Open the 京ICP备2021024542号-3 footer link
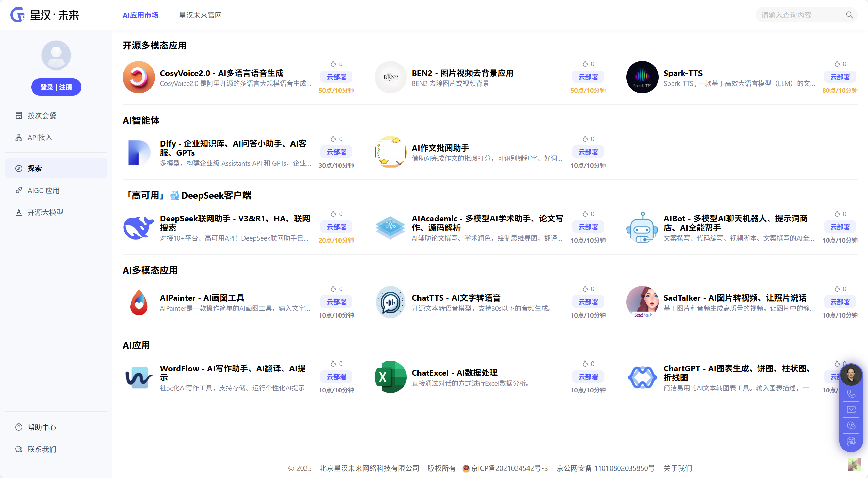Screen dimensions: 868x478 pyautogui.click(x=509, y=468)
